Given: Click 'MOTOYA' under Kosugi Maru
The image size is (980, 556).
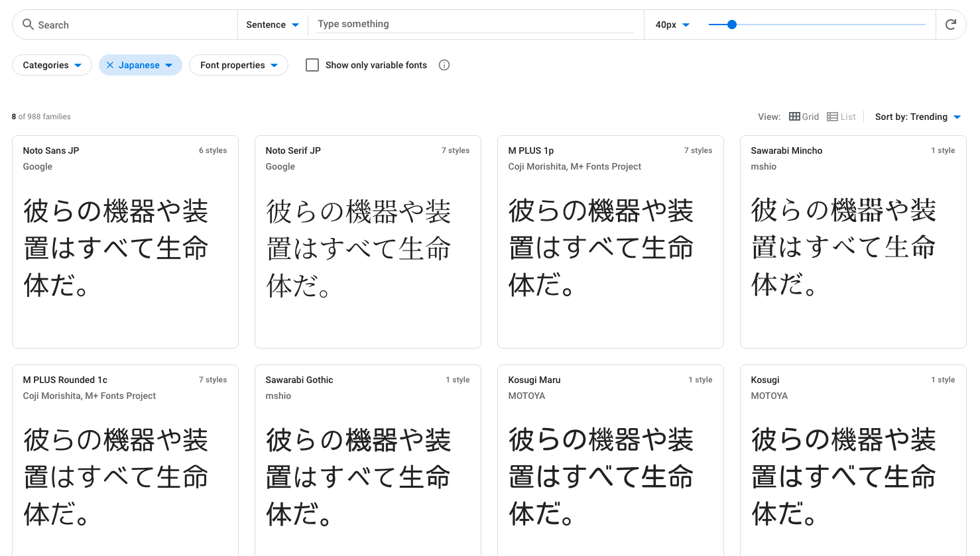Looking at the screenshot, I should pos(526,396).
